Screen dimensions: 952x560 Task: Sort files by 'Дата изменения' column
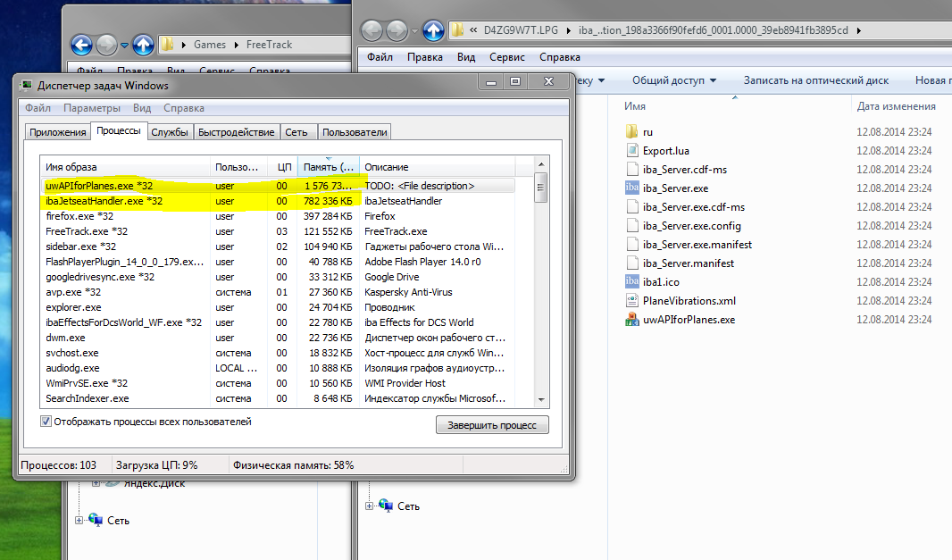click(896, 106)
